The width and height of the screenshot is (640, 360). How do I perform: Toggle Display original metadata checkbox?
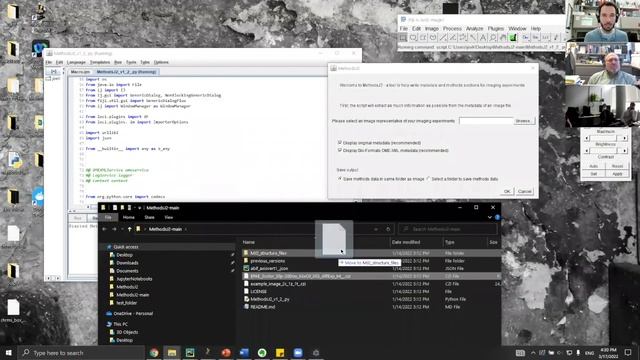[x=340, y=142]
